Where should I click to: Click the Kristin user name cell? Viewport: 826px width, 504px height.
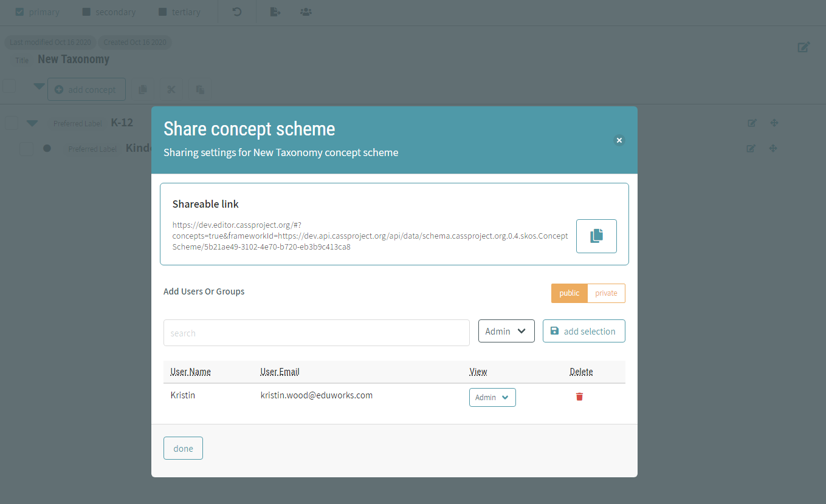[x=183, y=395]
